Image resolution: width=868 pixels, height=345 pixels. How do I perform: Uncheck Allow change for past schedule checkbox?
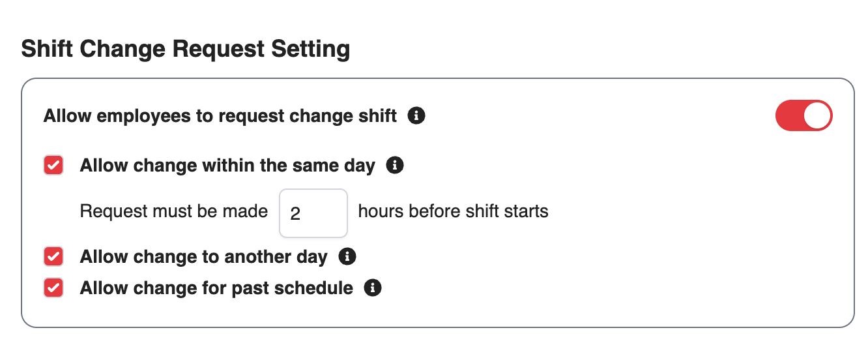53,288
